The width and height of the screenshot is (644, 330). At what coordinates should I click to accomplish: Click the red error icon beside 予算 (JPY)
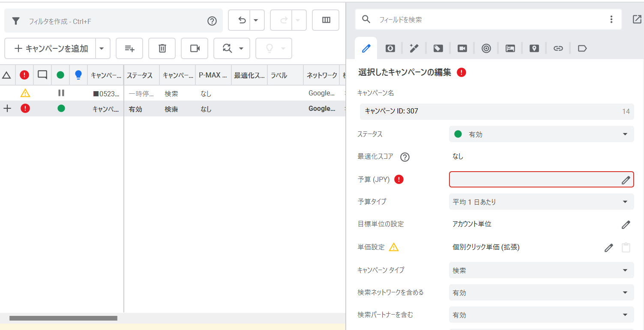coord(399,179)
